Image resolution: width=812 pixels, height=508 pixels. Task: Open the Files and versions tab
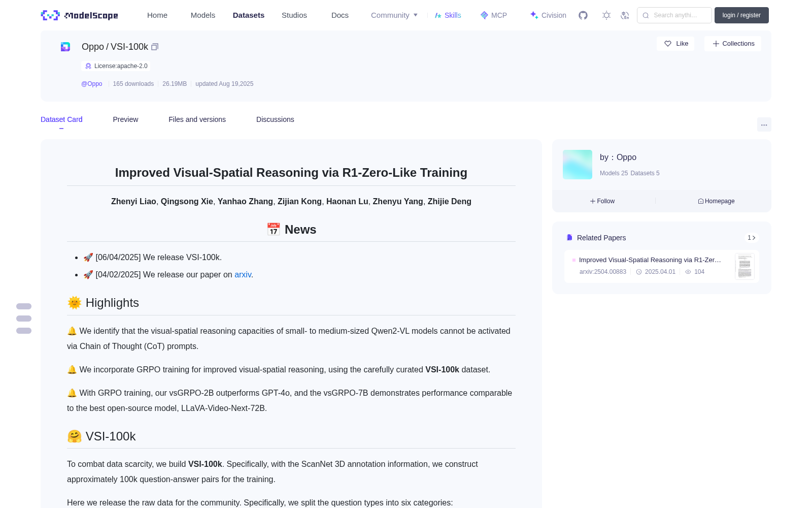197,119
